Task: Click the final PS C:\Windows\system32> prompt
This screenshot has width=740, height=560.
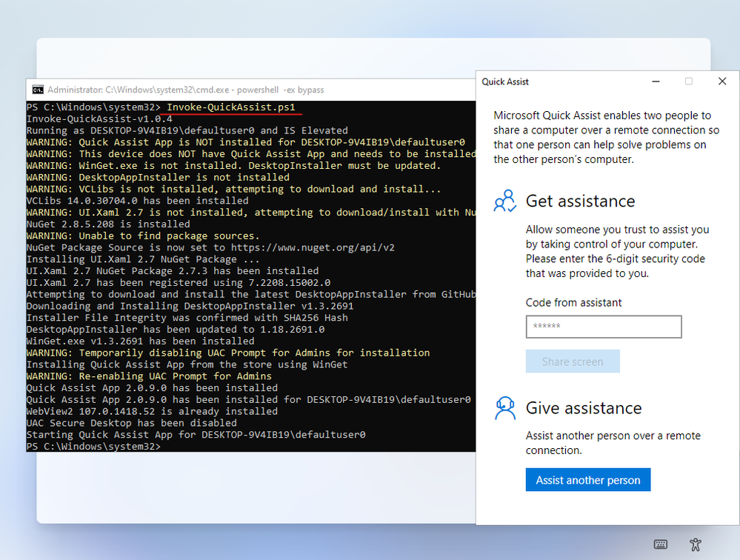Action: 93,447
